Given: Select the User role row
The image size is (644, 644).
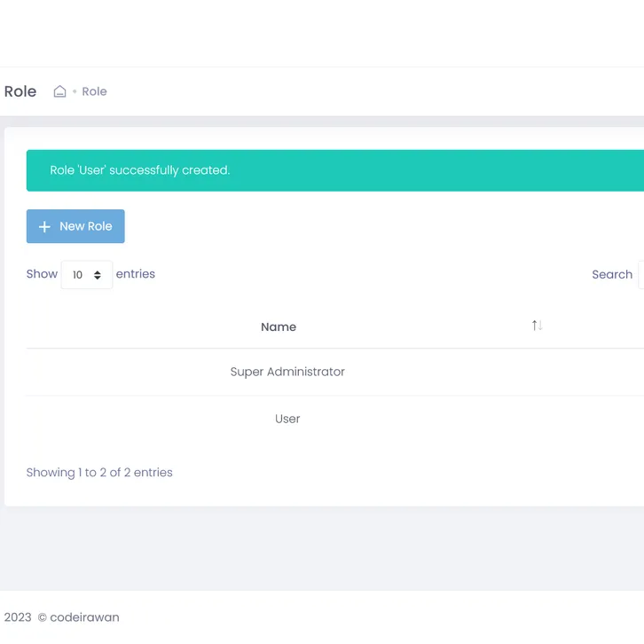Looking at the screenshot, I should tap(287, 419).
